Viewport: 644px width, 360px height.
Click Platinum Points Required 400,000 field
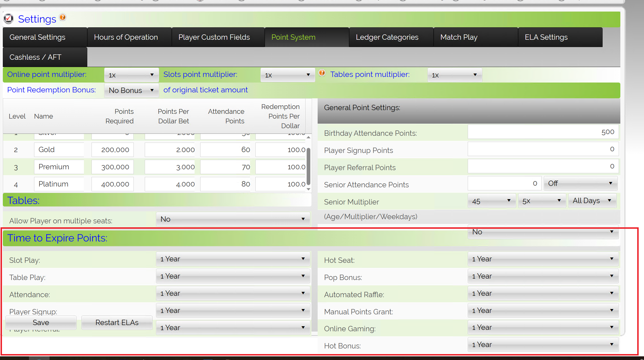click(x=113, y=184)
